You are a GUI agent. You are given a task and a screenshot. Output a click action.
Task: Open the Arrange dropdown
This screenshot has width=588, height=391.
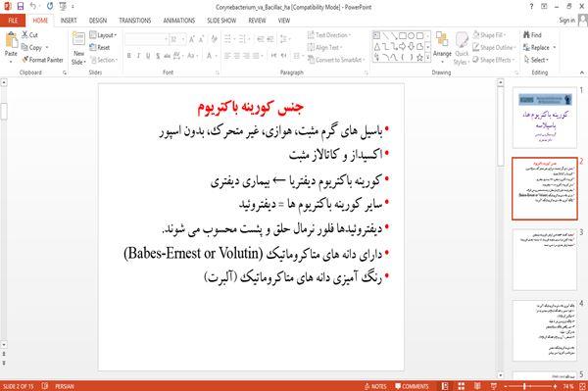442,46
